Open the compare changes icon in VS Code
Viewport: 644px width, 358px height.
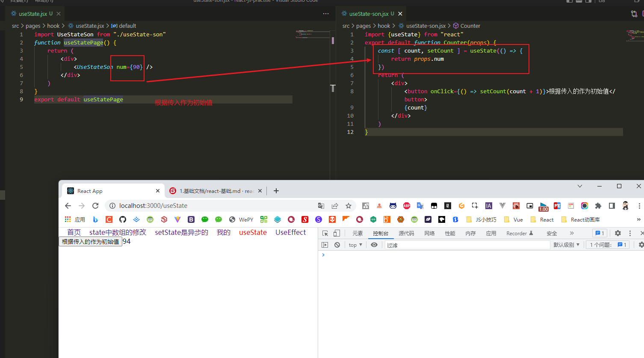[x=634, y=14]
